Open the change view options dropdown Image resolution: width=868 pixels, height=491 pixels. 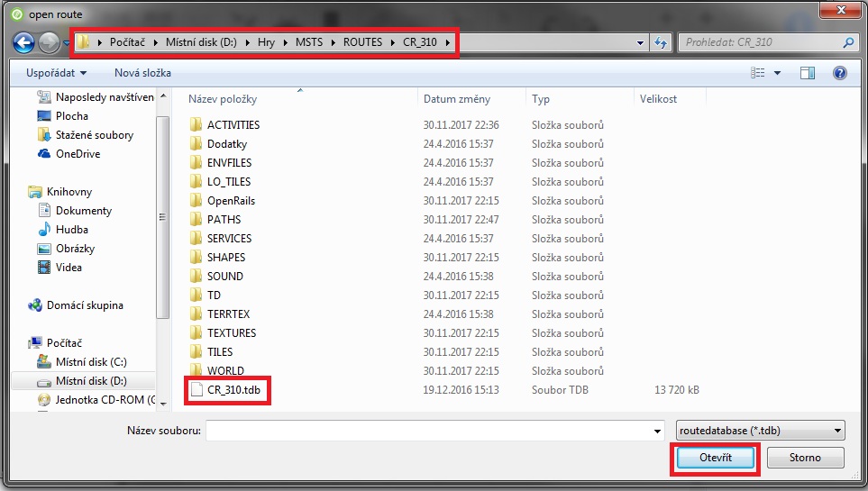click(778, 73)
